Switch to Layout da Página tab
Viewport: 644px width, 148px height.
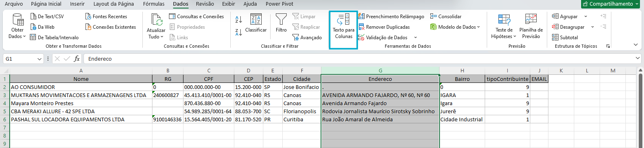tap(114, 4)
